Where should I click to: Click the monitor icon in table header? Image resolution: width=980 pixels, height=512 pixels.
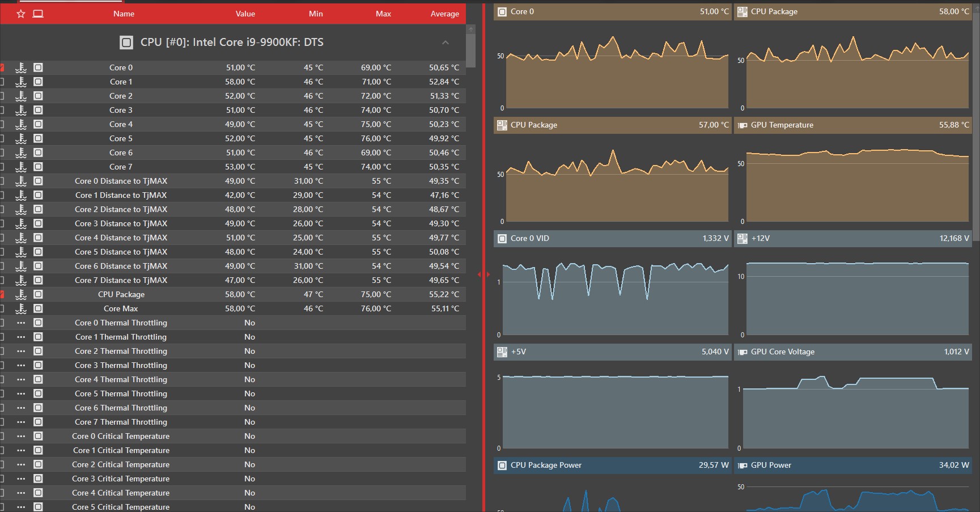point(38,14)
